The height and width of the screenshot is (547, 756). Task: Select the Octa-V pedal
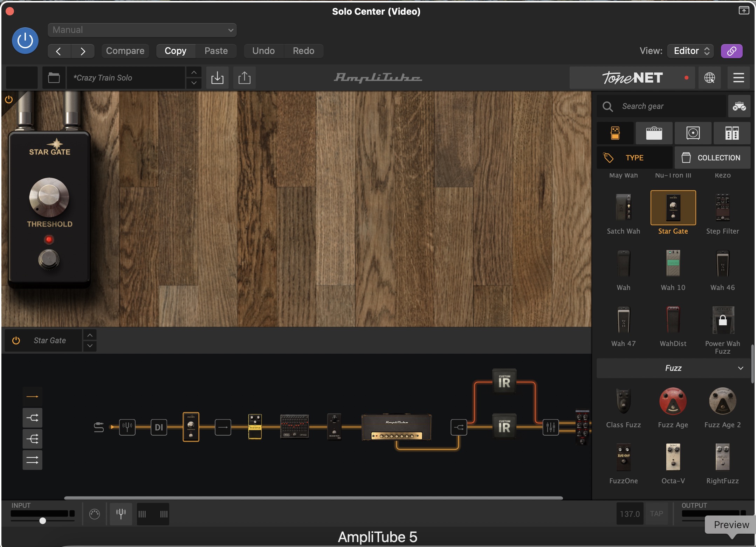point(673,464)
